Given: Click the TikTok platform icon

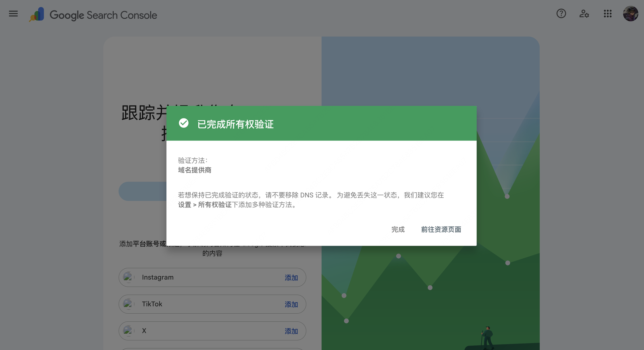Looking at the screenshot, I should pyautogui.click(x=128, y=304).
